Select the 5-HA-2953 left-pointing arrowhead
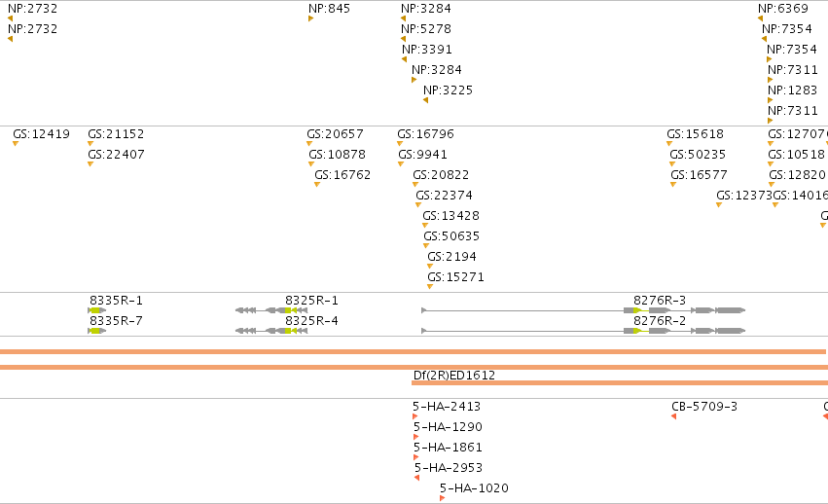The image size is (828, 504). tap(416, 478)
